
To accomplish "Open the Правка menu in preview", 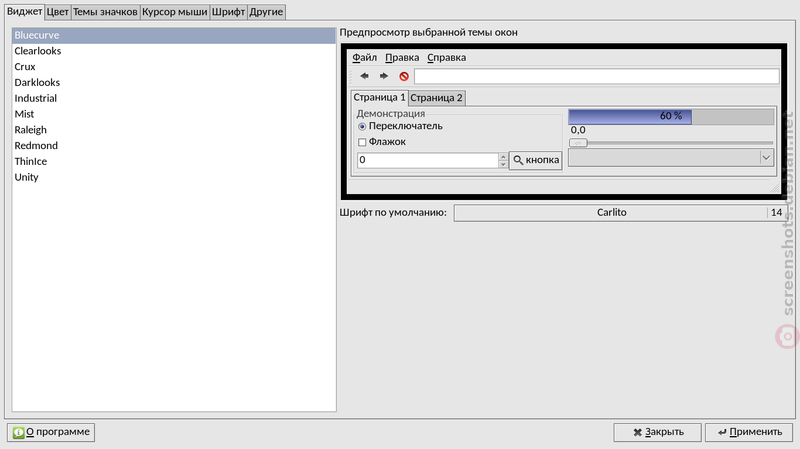I will click(402, 58).
